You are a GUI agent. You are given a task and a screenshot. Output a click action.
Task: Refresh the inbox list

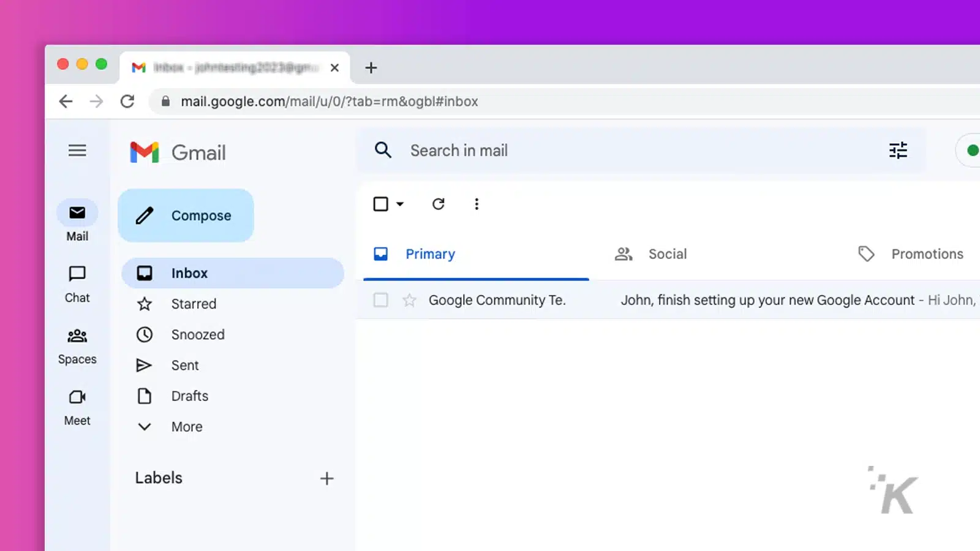tap(439, 204)
